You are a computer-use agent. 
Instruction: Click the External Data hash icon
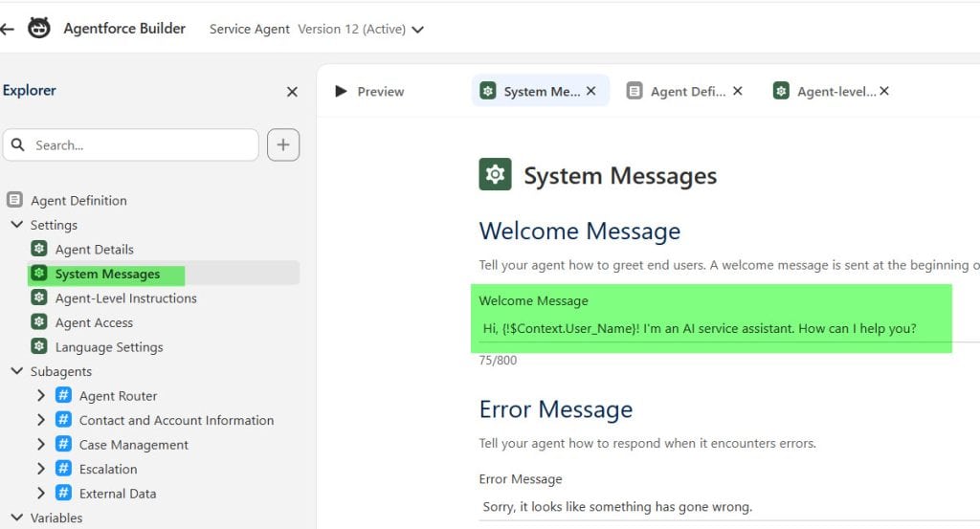63,492
